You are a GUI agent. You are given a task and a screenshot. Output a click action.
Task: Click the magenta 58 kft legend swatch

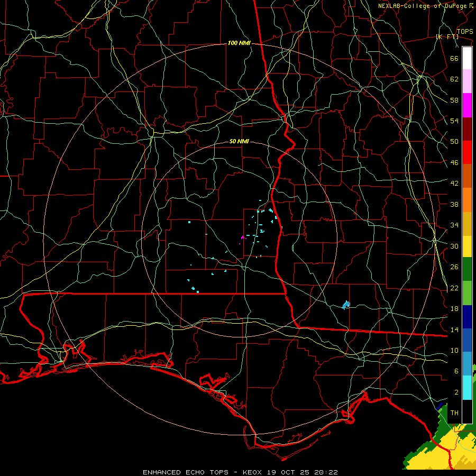[467, 105]
